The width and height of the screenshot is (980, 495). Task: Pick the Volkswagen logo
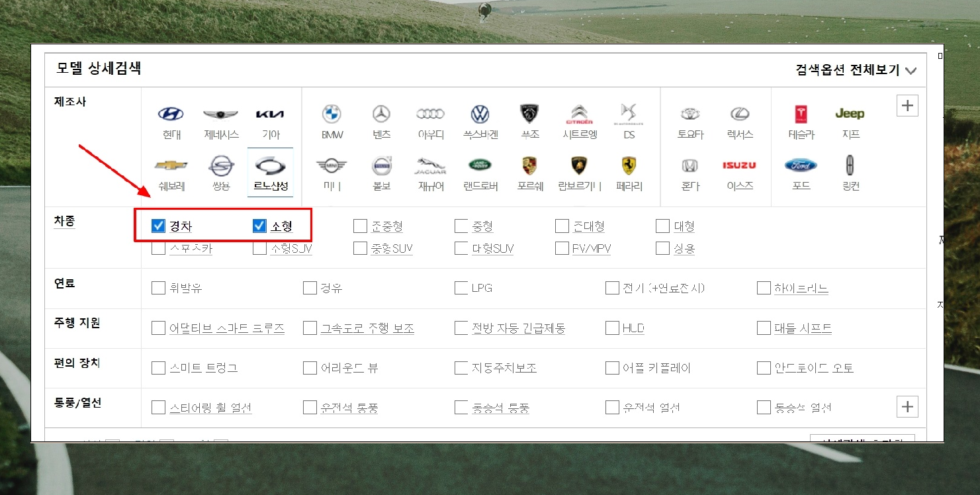[x=480, y=114]
